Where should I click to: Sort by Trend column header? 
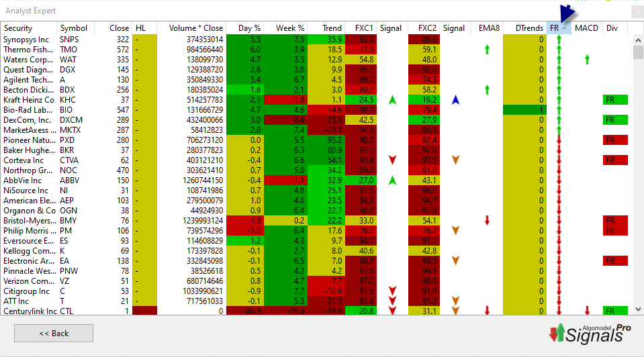(x=326, y=28)
